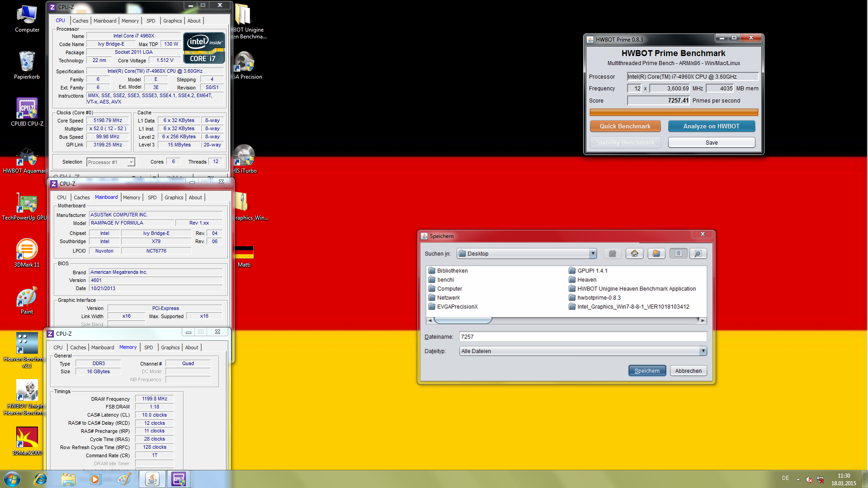Screen dimensions: 868x488
Task: Open the Graphics tab in Mainboard CPU-Z window
Action: click(x=174, y=197)
